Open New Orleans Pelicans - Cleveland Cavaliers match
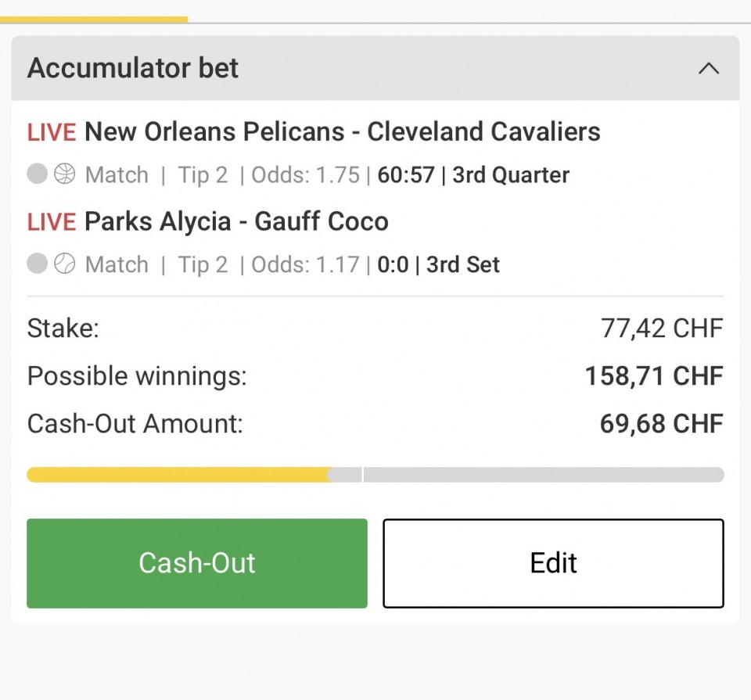The height and width of the screenshot is (700, 751). pos(342,131)
